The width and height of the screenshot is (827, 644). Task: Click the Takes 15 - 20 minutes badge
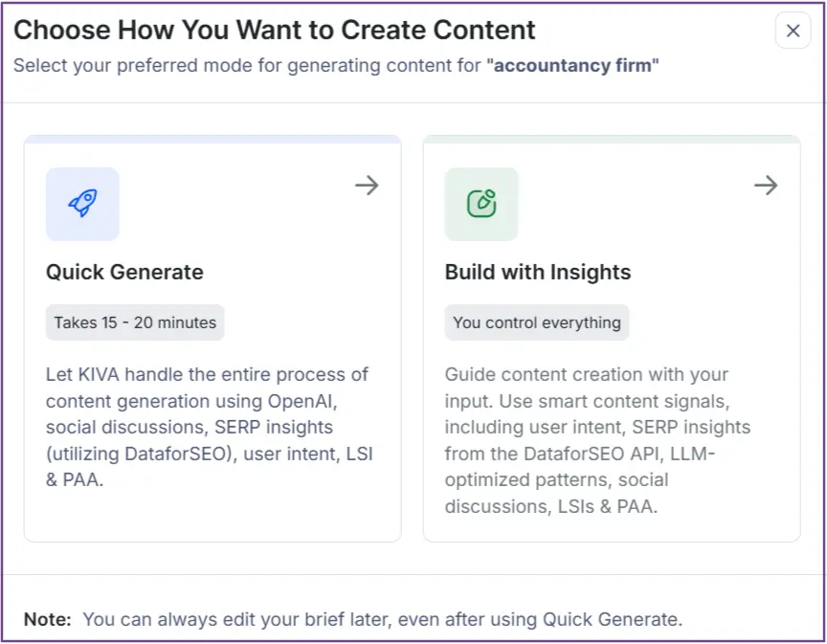[x=134, y=322]
